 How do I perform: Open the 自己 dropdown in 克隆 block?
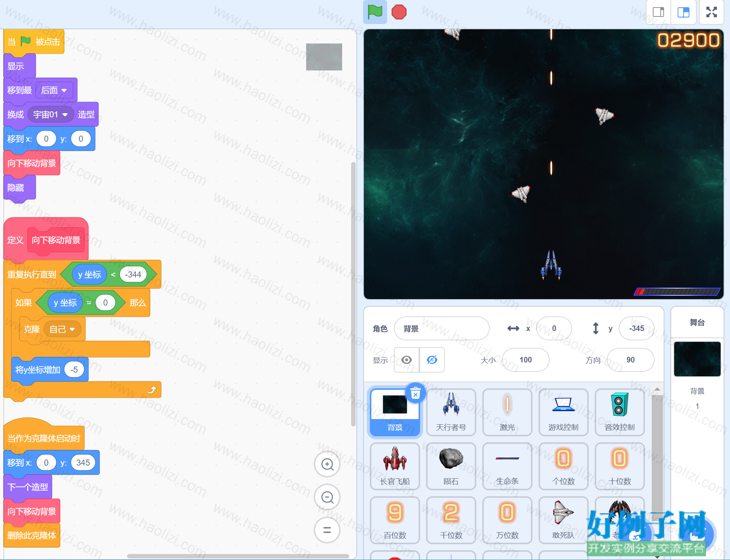(62, 329)
